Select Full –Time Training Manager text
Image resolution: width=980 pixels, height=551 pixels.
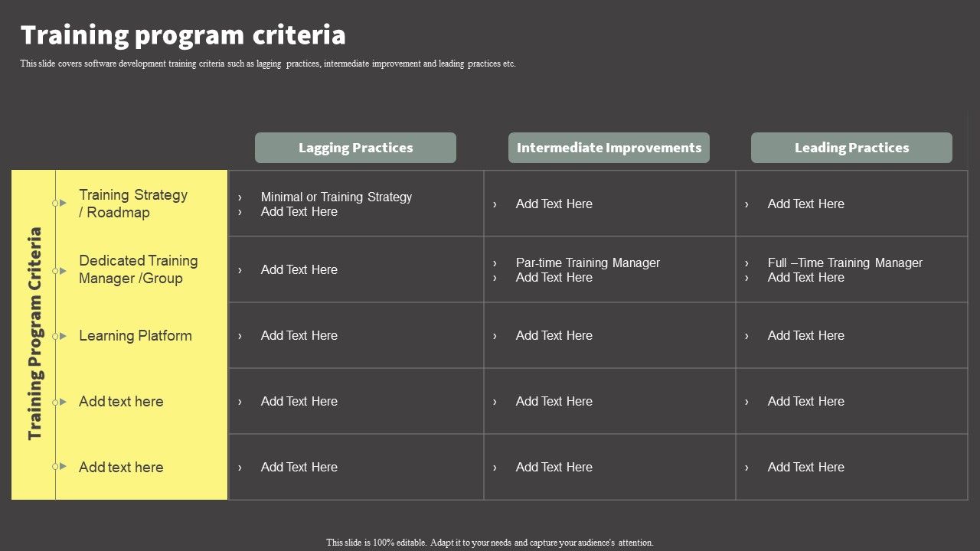pos(845,262)
